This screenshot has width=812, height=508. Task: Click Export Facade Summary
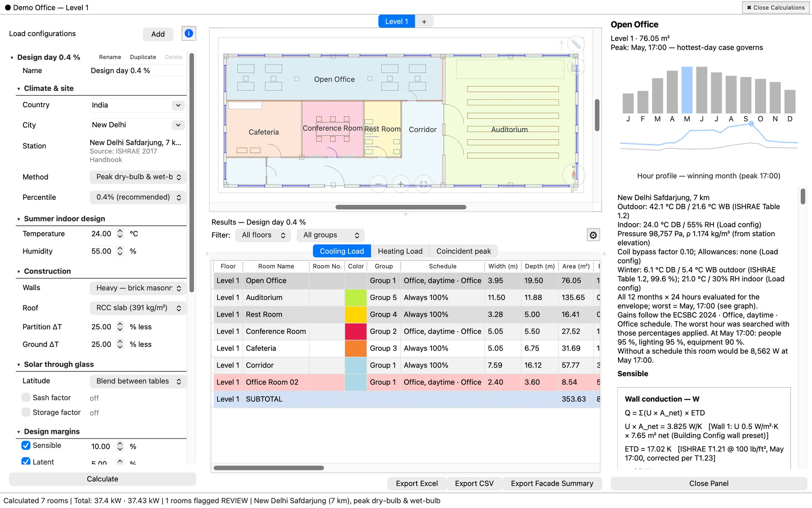point(552,484)
